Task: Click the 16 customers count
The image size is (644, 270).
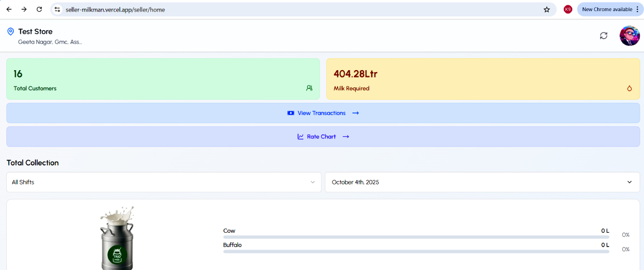Action: [x=18, y=74]
